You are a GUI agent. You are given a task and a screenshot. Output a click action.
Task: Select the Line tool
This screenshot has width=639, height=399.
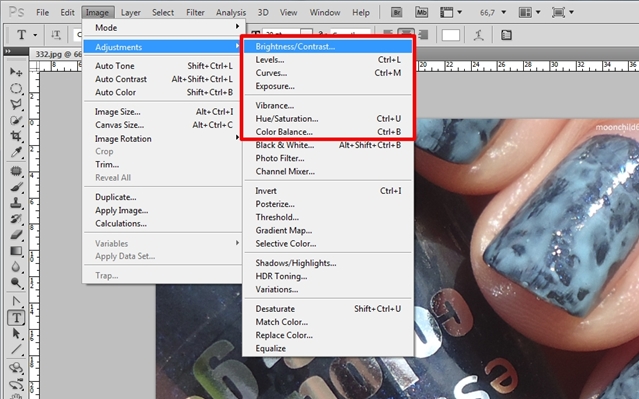pyautogui.click(x=16, y=349)
